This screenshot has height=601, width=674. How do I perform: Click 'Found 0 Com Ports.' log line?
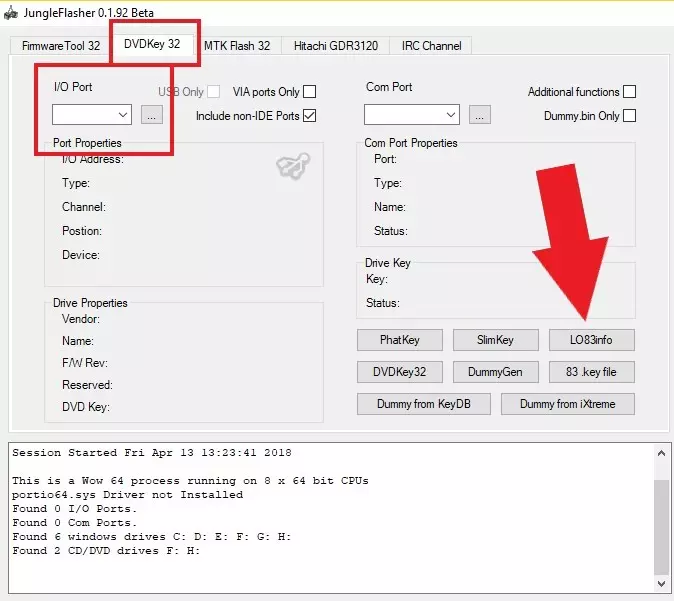74,523
